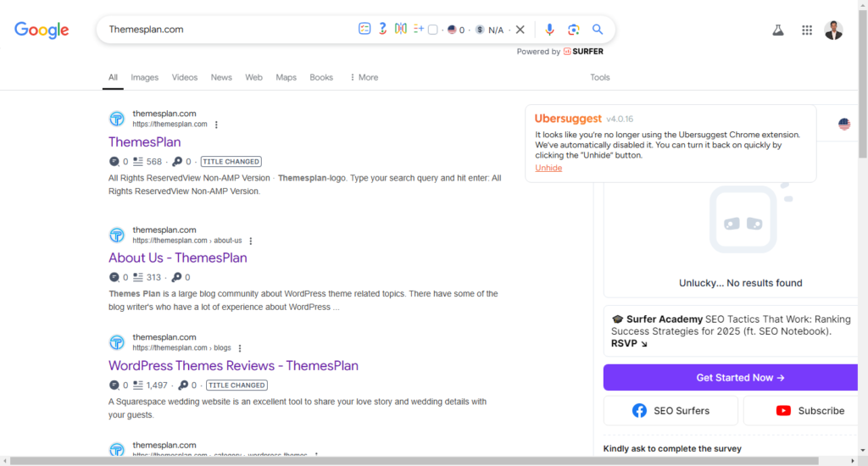Switch to the Videos tab
Screen dimensions: 868x466
(x=184, y=77)
